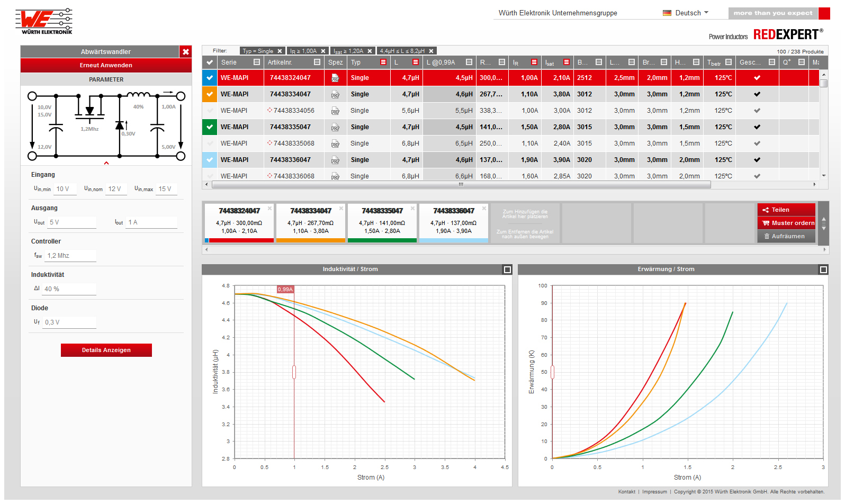Open PDF datasheet for 74438324047

coord(335,78)
